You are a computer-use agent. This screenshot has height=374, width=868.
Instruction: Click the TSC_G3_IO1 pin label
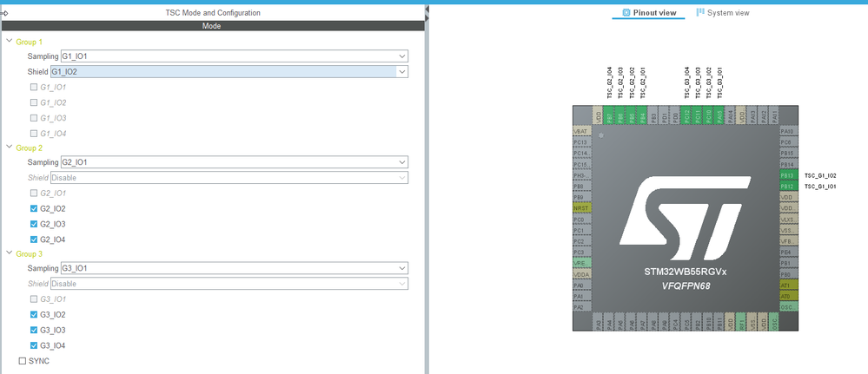[719, 83]
